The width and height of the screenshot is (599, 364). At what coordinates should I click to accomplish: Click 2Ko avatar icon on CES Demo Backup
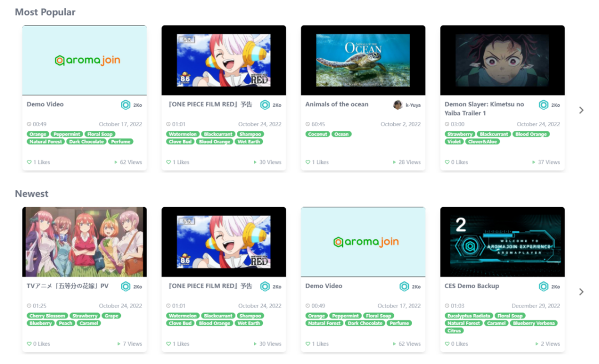click(543, 286)
